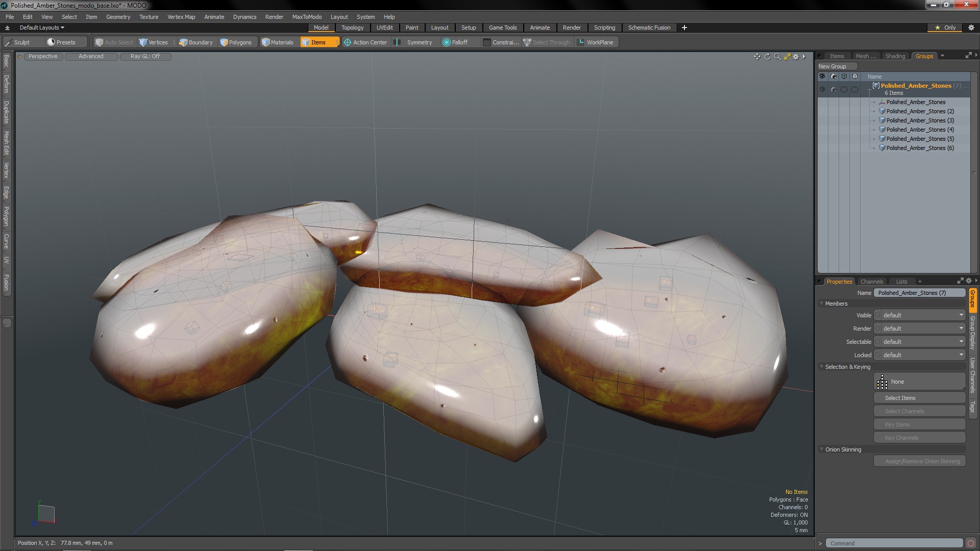The image size is (980, 551).
Task: Collapse the Members section
Action: tap(822, 304)
